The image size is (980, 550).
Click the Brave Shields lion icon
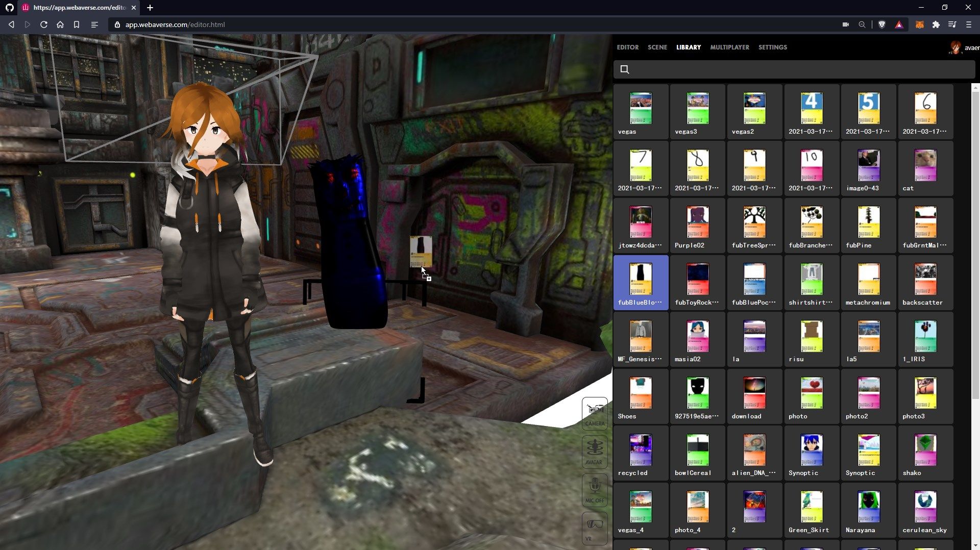click(881, 24)
